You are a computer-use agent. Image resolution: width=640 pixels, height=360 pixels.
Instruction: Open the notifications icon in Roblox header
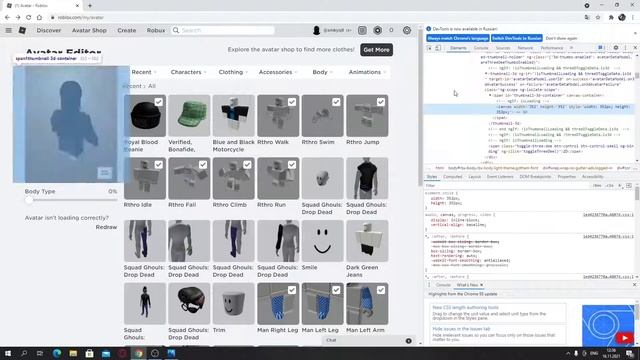pyautogui.click(x=362, y=30)
